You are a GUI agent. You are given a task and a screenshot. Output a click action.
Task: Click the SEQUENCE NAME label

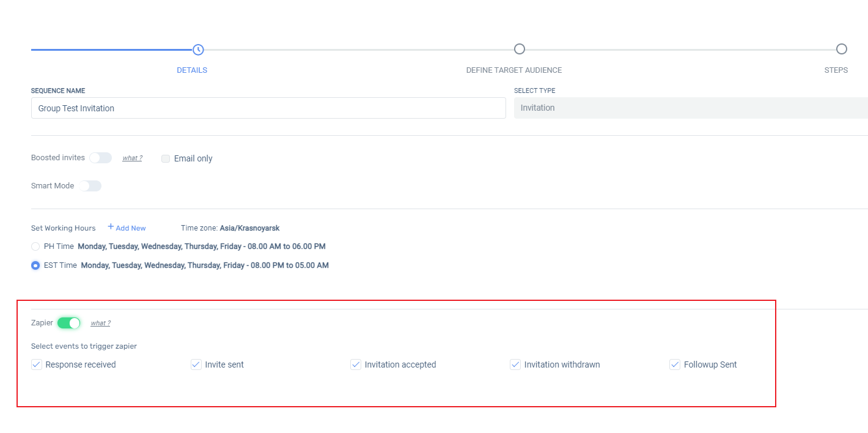click(x=58, y=91)
